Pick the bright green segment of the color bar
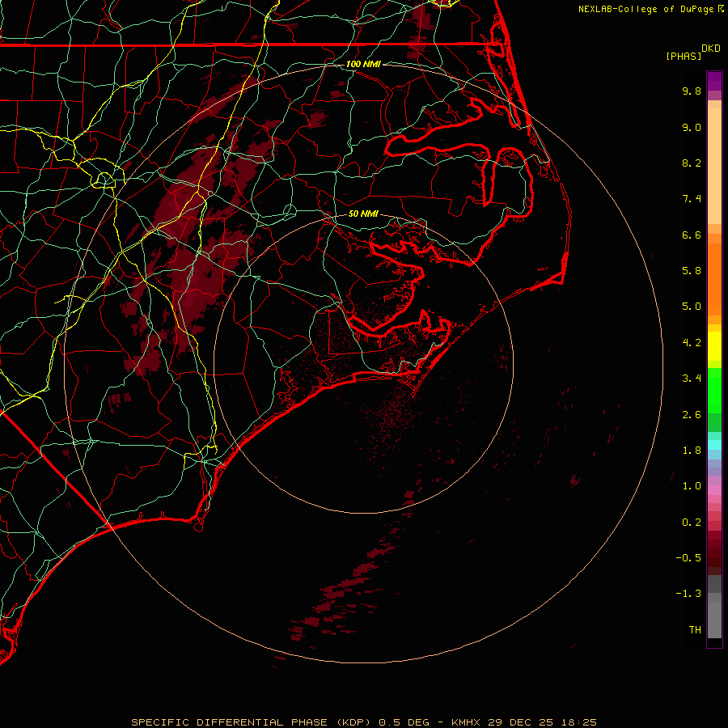Viewport: 728px width, 728px height. click(714, 390)
